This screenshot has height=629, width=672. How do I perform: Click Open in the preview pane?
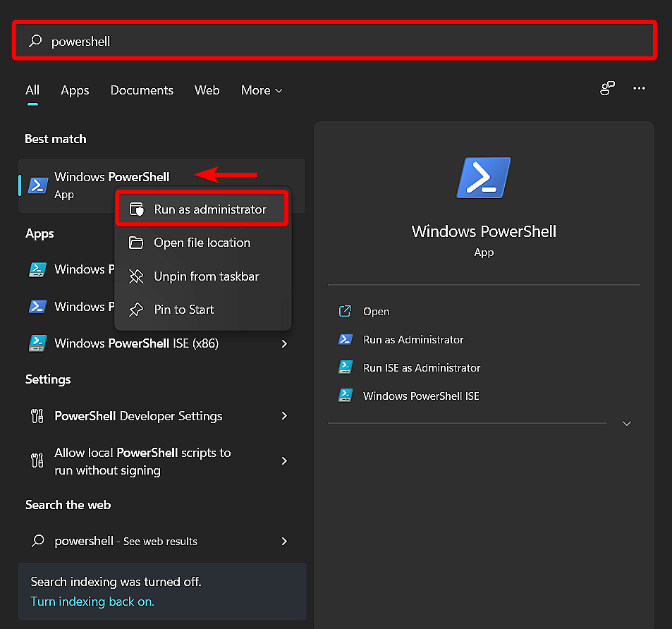point(377,312)
